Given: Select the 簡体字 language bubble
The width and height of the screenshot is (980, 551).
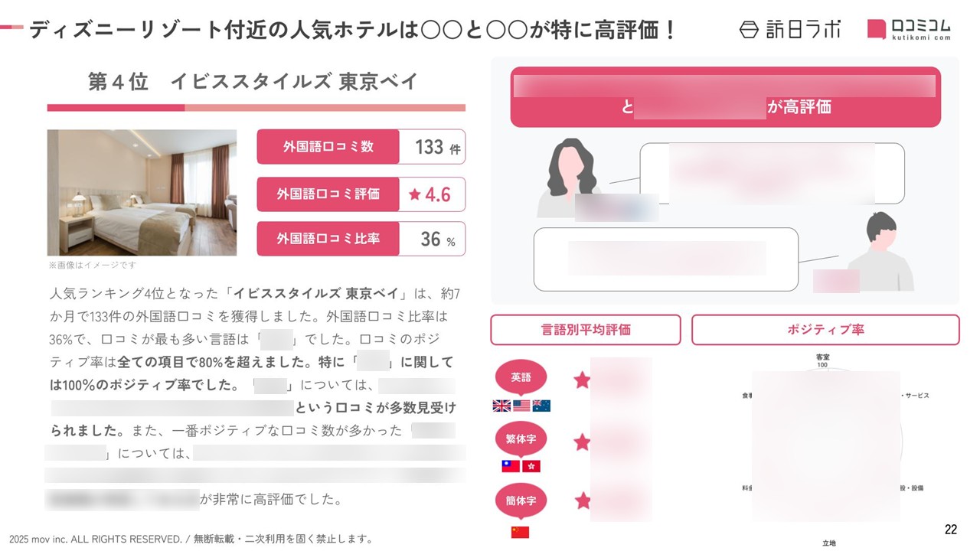Looking at the screenshot, I should 521,501.
